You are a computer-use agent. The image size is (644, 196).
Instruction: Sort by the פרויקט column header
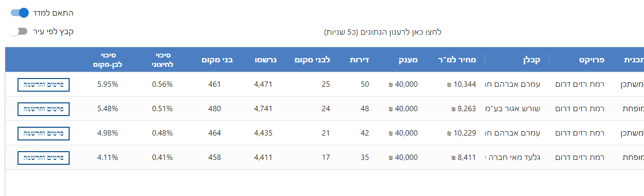591,60
